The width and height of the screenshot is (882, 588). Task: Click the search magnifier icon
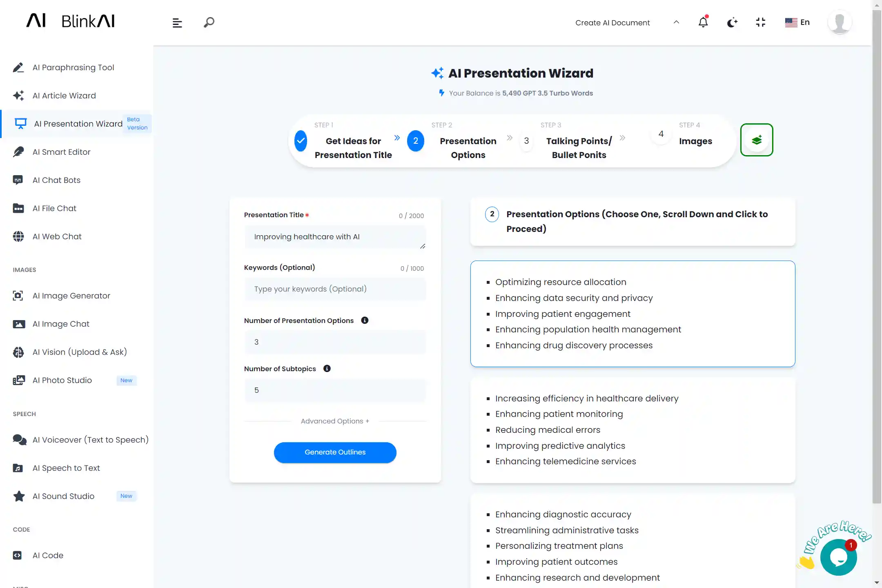click(209, 22)
